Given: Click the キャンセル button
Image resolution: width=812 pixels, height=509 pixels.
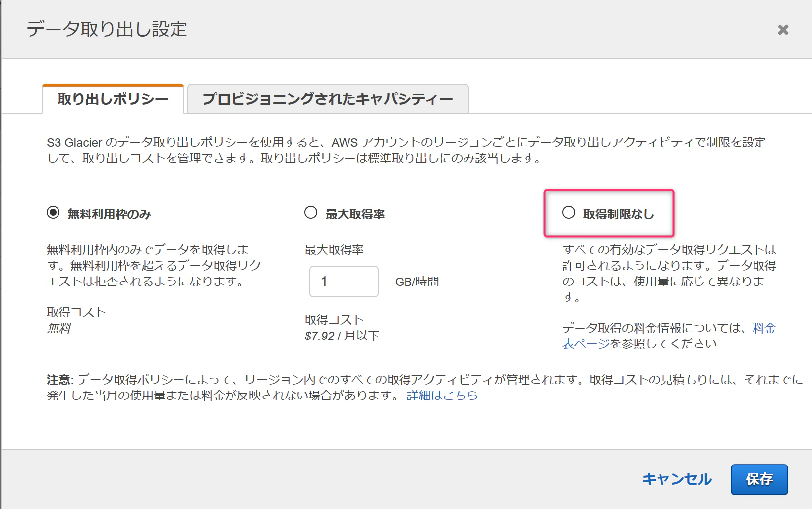Looking at the screenshot, I should point(677,479).
